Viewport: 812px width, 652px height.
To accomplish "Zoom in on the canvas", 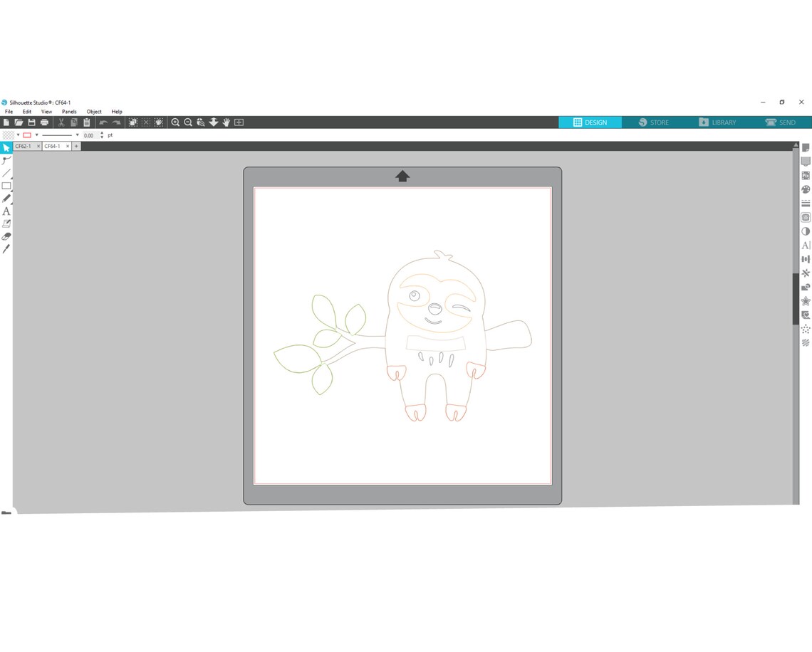I will tap(175, 122).
